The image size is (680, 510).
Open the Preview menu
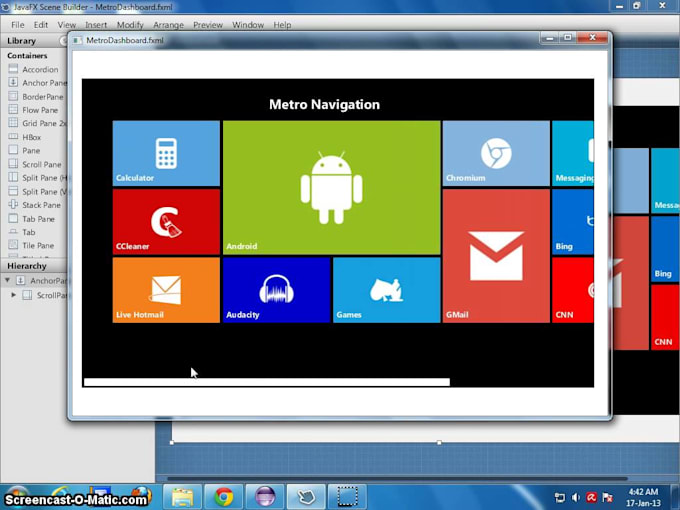[x=208, y=24]
